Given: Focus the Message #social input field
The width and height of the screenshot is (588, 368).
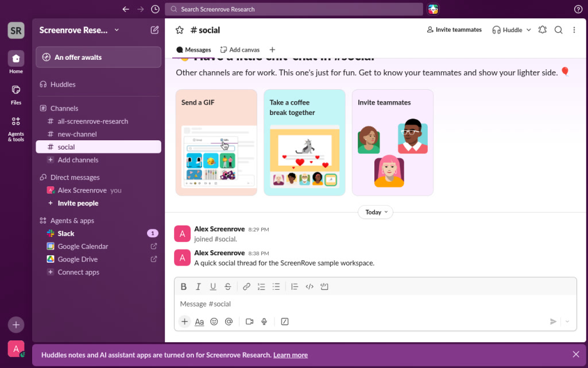Looking at the screenshot, I should (x=376, y=304).
